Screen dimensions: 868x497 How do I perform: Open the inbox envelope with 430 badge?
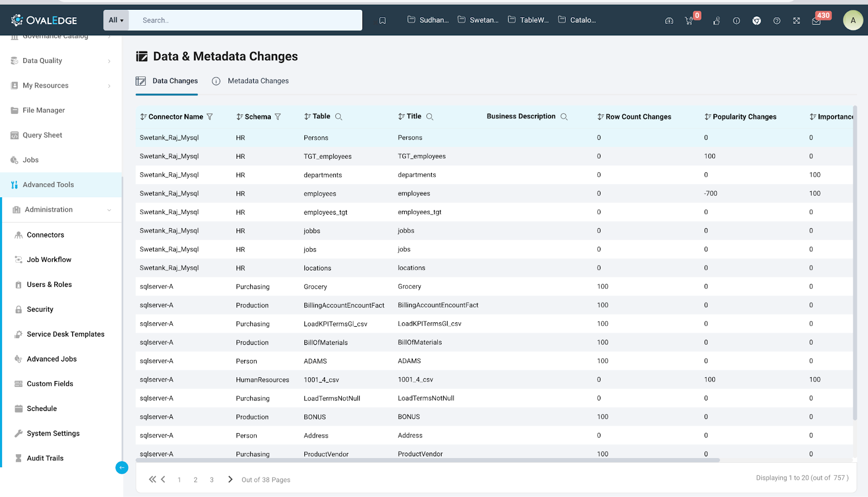tap(816, 21)
